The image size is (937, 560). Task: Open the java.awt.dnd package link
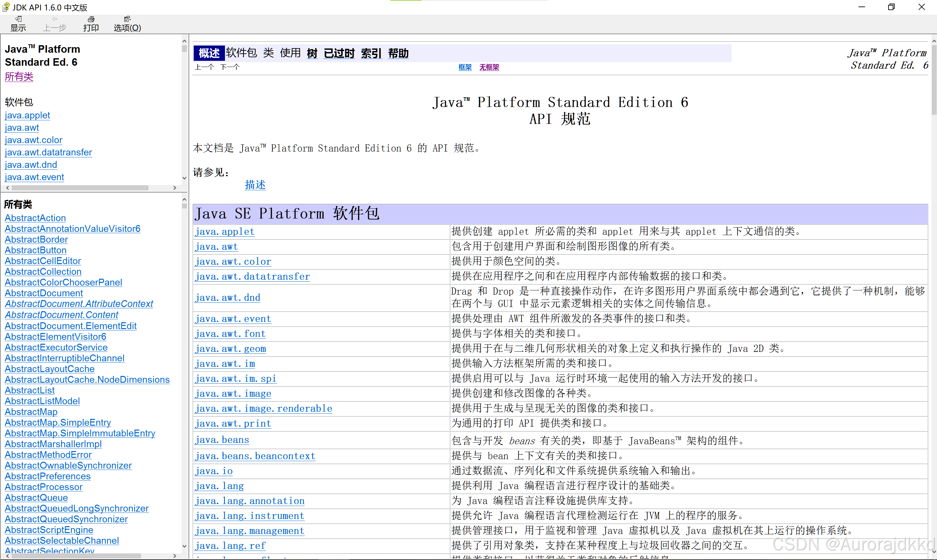pos(31,165)
